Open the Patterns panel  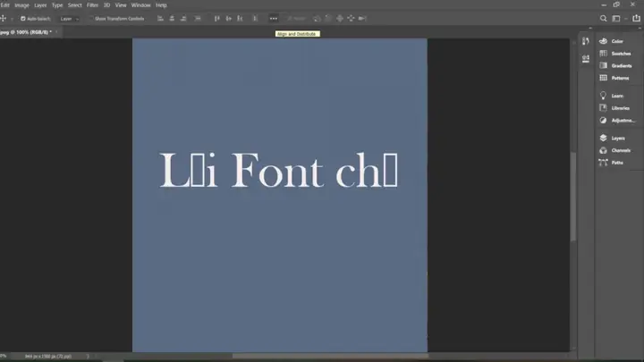click(614, 78)
